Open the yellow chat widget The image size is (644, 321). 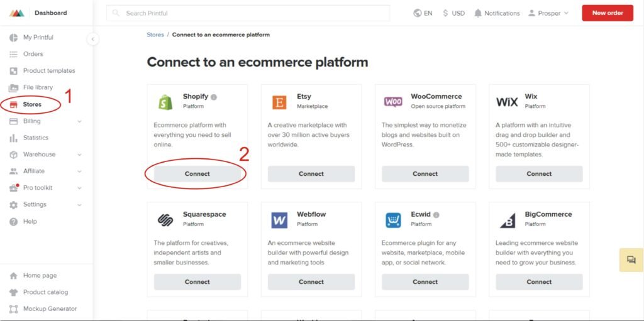[631, 260]
